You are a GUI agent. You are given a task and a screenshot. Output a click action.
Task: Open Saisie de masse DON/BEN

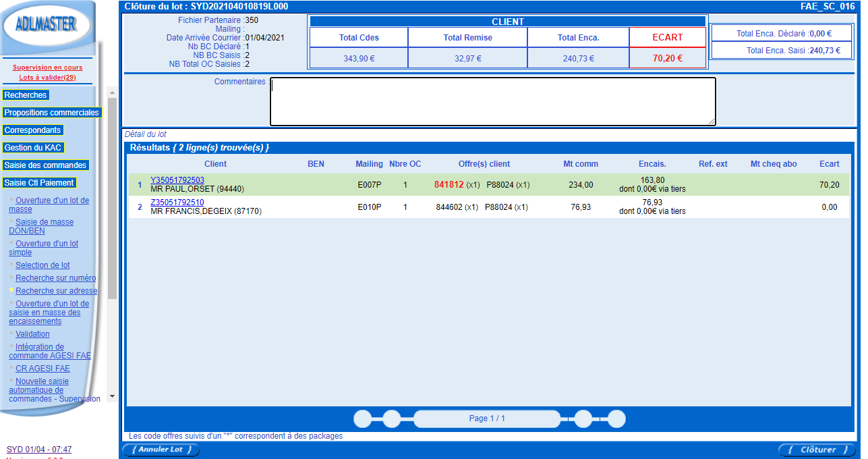coord(41,226)
